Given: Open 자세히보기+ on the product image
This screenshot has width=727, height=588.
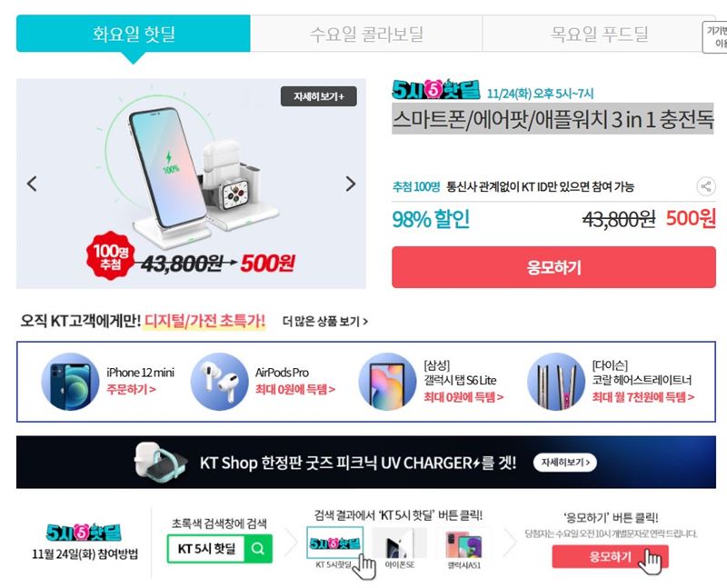Looking at the screenshot, I should coord(319,96).
